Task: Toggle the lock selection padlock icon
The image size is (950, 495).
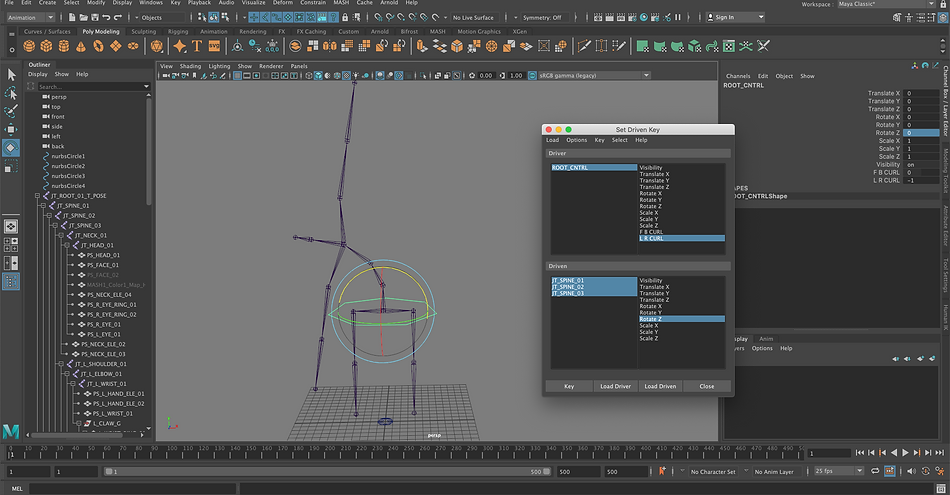Action: pyautogui.click(x=345, y=18)
